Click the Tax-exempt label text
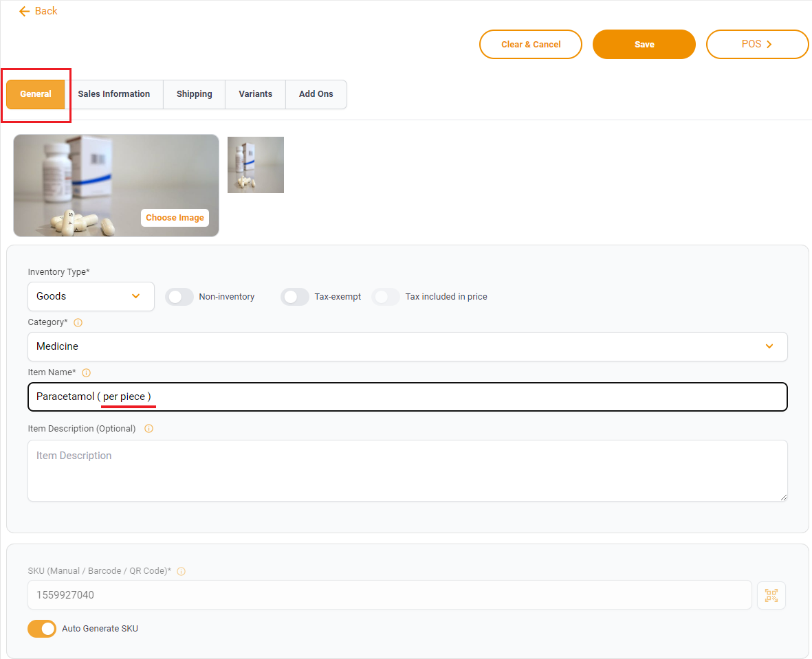This screenshot has width=812, height=659. click(338, 297)
